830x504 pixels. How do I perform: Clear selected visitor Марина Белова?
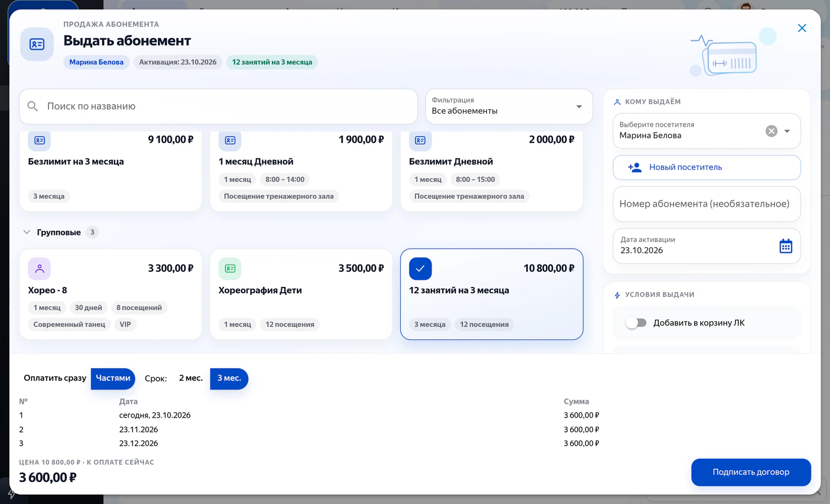pos(771,131)
